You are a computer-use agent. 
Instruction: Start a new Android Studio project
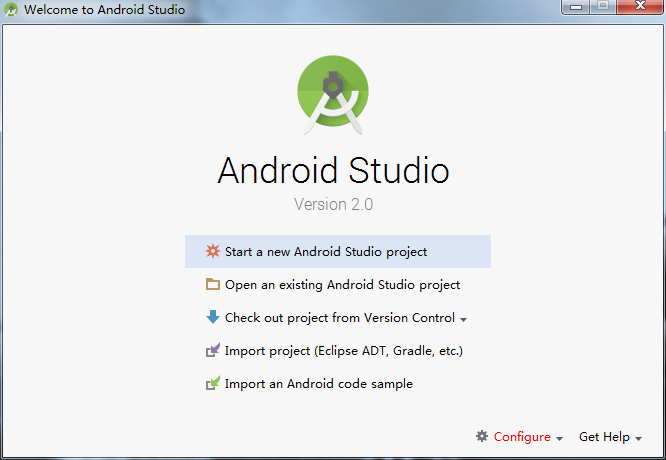click(x=338, y=251)
